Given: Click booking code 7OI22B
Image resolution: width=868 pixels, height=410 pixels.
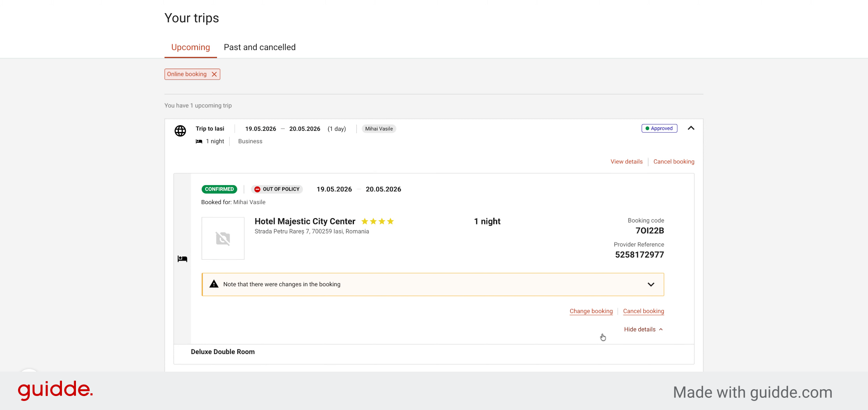Looking at the screenshot, I should coord(650,231).
